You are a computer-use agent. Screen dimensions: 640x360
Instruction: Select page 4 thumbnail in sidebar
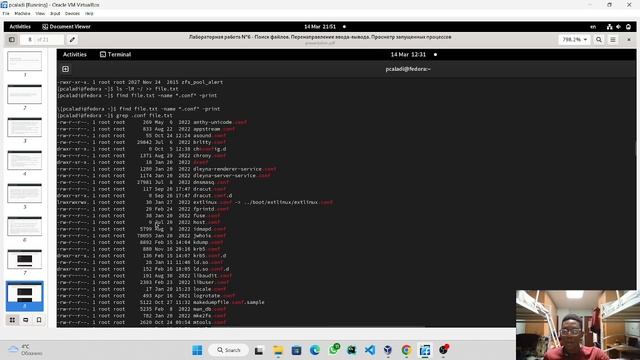(x=24, y=160)
